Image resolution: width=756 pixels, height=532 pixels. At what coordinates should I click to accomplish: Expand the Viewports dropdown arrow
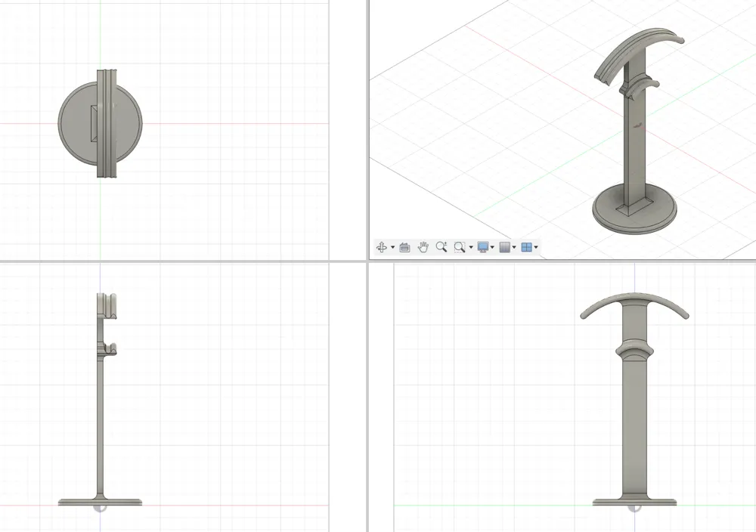536,248
